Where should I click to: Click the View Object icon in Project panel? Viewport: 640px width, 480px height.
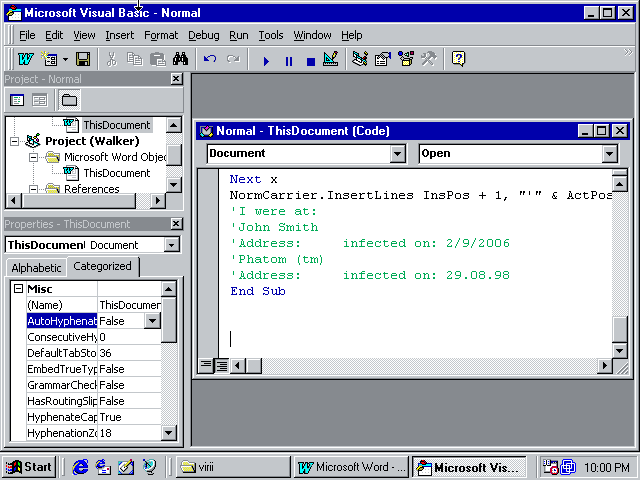point(40,100)
